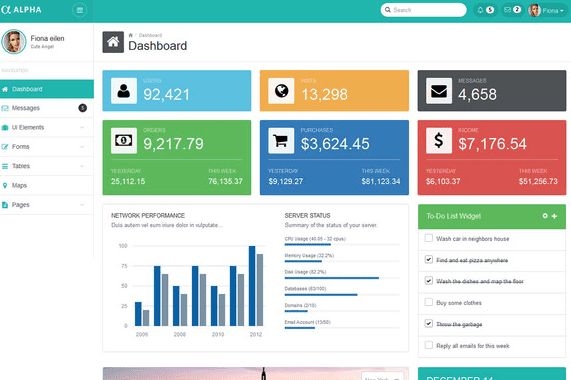The height and width of the screenshot is (380, 571).
Task: Click Fiona eilen's sidebar profile picture
Action: pos(14,41)
